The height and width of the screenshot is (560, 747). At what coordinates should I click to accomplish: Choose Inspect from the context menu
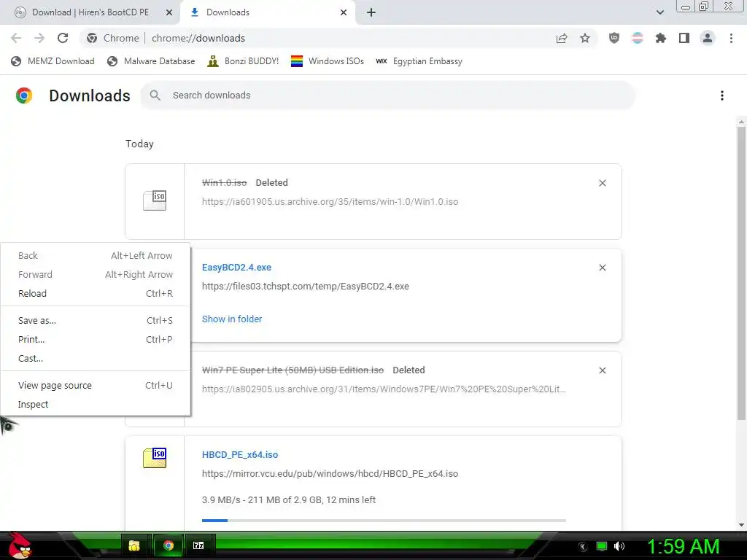(x=96, y=404)
